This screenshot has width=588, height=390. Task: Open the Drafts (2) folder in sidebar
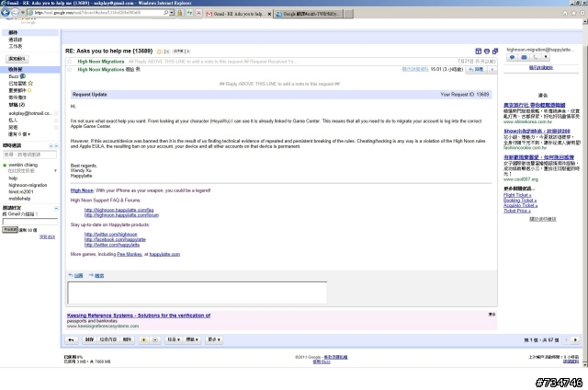[x=17, y=105]
